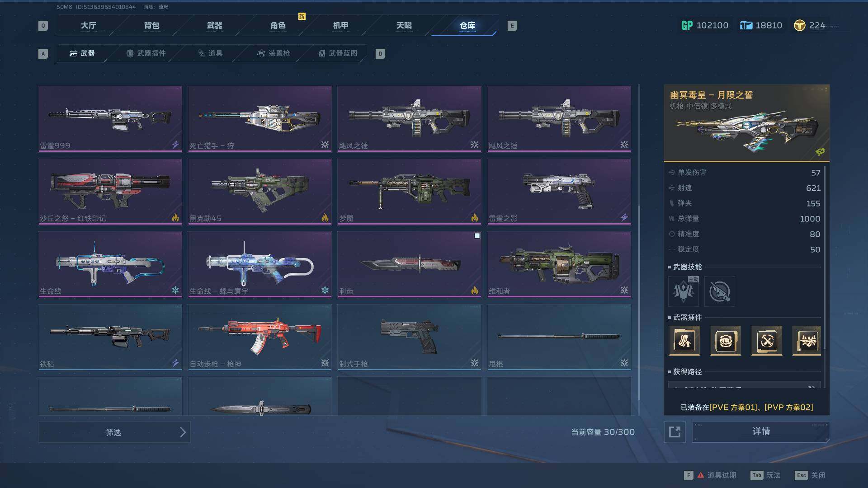Select the 生命线 – 蝶与寰宇 weapon card
This screenshot has height=488, width=868.
click(x=259, y=264)
